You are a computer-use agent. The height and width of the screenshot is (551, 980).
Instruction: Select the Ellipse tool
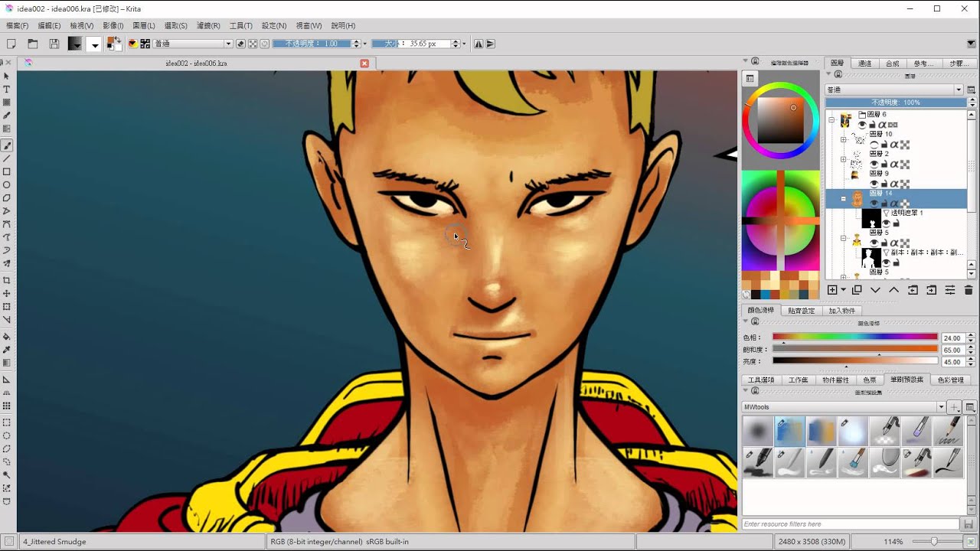tap(7, 184)
